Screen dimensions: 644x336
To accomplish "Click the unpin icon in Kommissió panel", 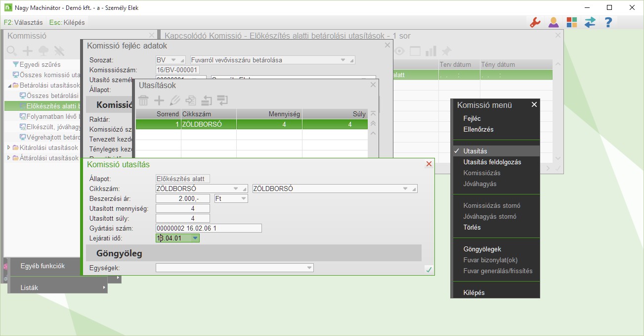I will [x=59, y=50].
